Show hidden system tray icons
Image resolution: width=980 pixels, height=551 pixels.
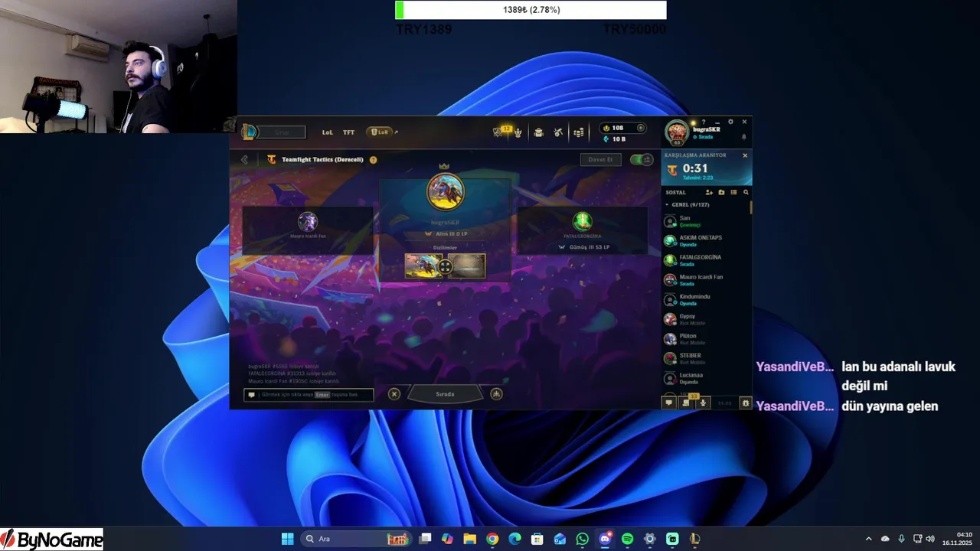click(868, 539)
